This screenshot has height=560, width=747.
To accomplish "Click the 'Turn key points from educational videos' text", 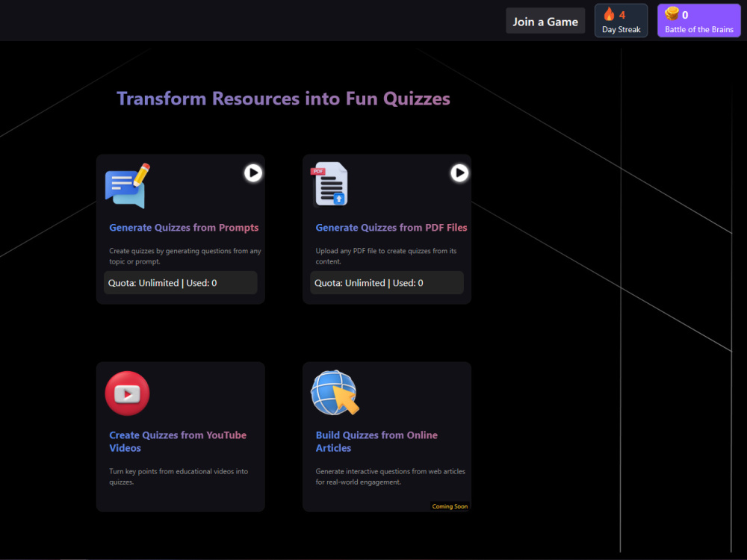I will pos(179,476).
